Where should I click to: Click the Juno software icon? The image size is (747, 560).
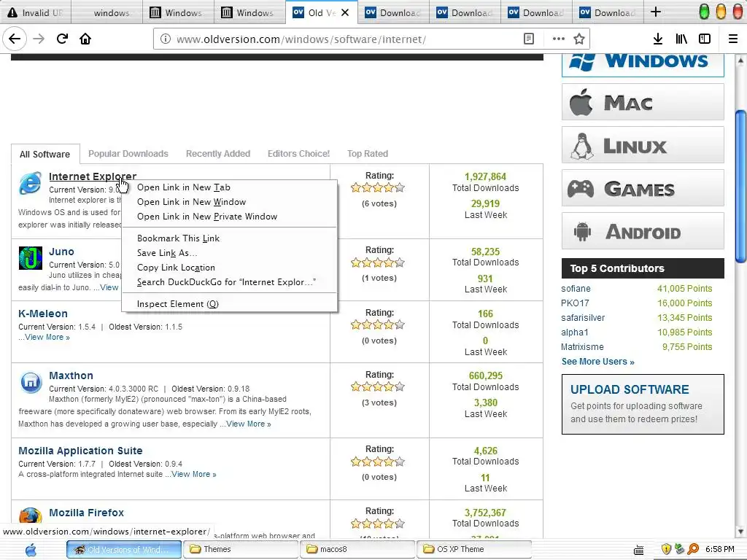click(x=31, y=258)
